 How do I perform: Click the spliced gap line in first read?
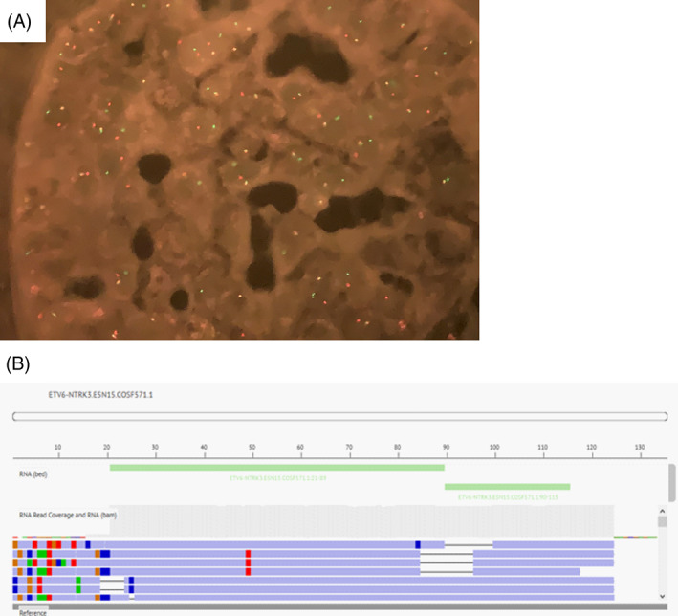[469, 544]
